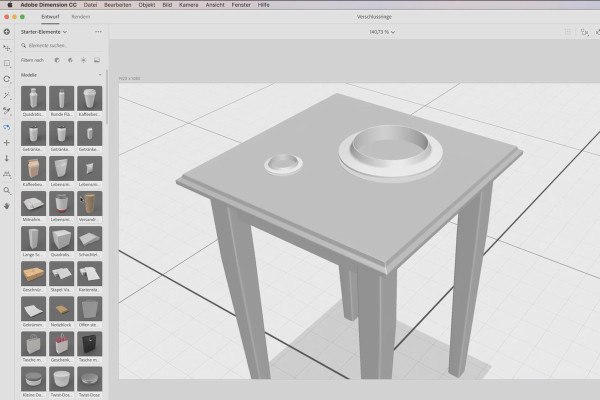Screen dimensions: 600x400
Task: Select the Versandrolle cardboard tube thumbnail
Action: tap(90, 204)
